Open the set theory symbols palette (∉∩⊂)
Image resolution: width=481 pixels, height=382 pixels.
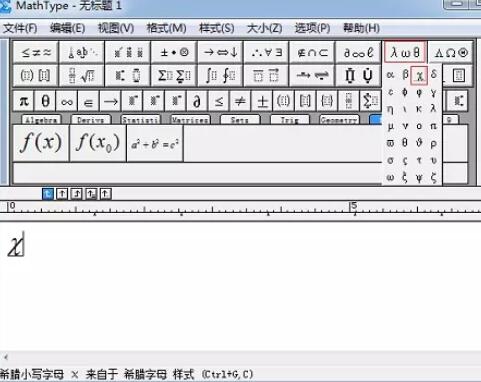click(x=312, y=52)
